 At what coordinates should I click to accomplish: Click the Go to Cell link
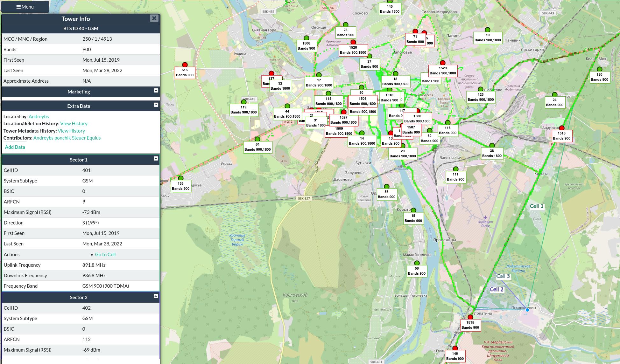coord(105,255)
